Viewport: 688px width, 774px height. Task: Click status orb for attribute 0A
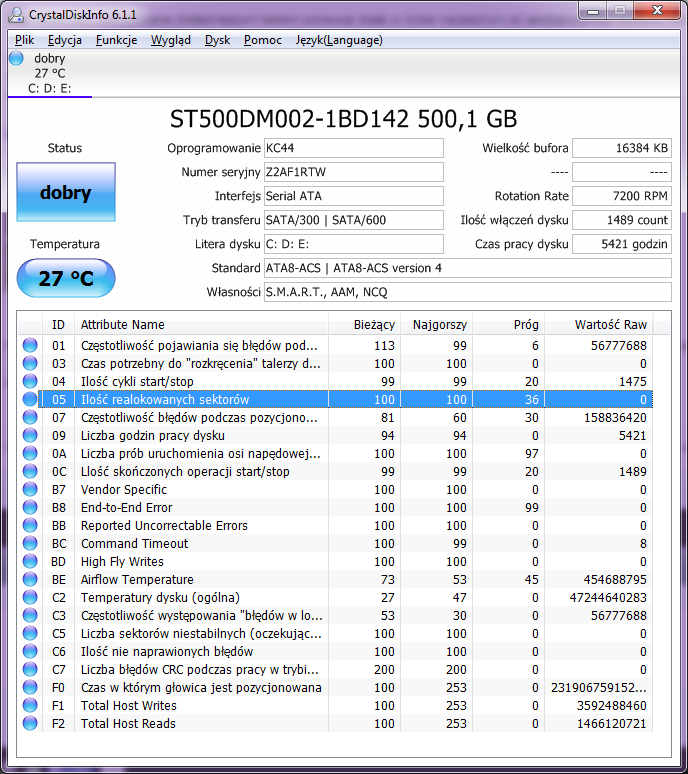coord(30,453)
